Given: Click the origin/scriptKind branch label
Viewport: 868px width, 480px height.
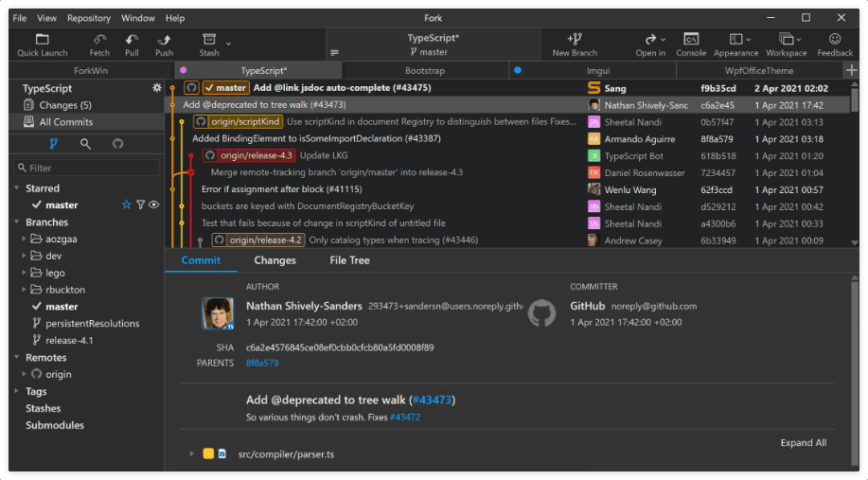Looking at the screenshot, I should (x=238, y=122).
